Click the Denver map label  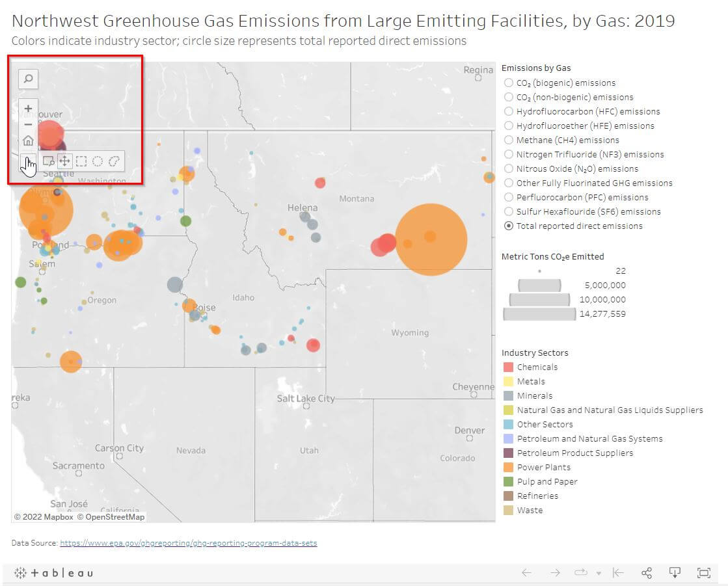[x=469, y=431]
